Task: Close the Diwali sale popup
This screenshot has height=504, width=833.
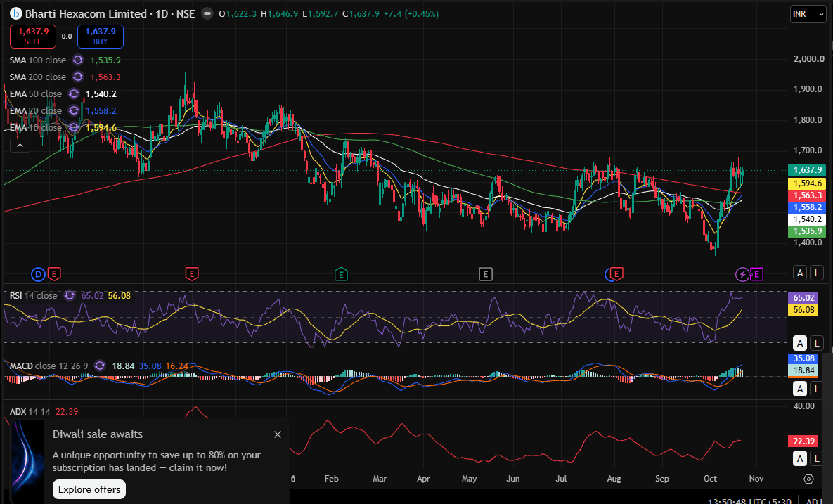Action: click(277, 434)
